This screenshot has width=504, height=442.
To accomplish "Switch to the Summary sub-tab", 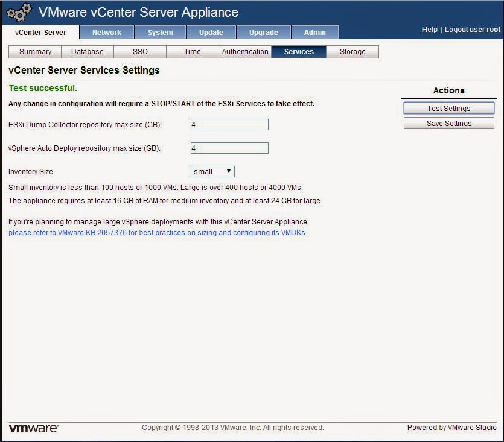I will (x=35, y=52).
